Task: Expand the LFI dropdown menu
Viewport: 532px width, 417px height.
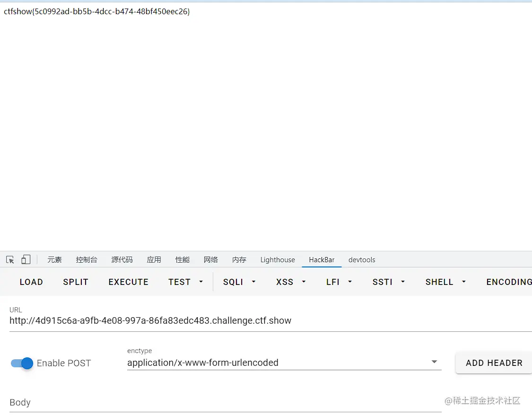Action: click(339, 282)
